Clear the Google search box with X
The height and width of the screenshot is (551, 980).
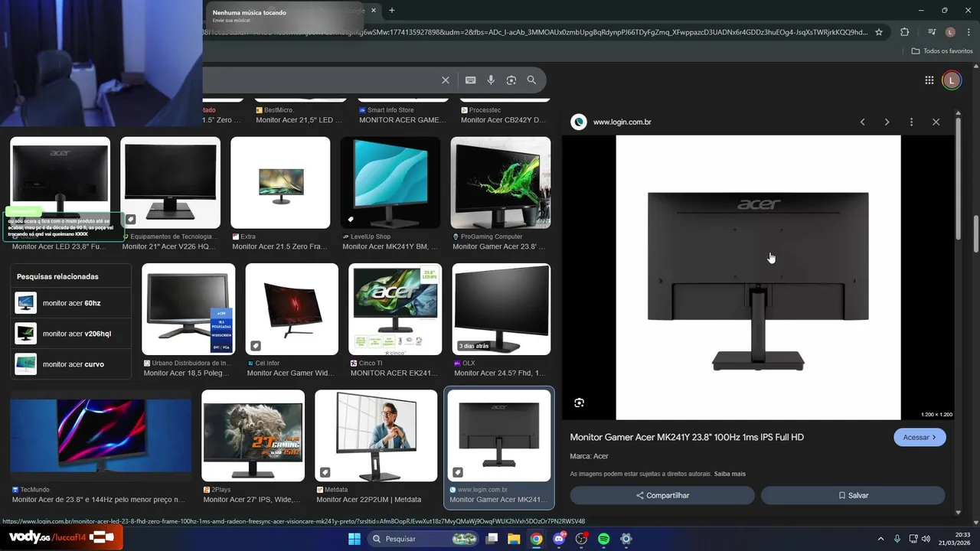(446, 80)
